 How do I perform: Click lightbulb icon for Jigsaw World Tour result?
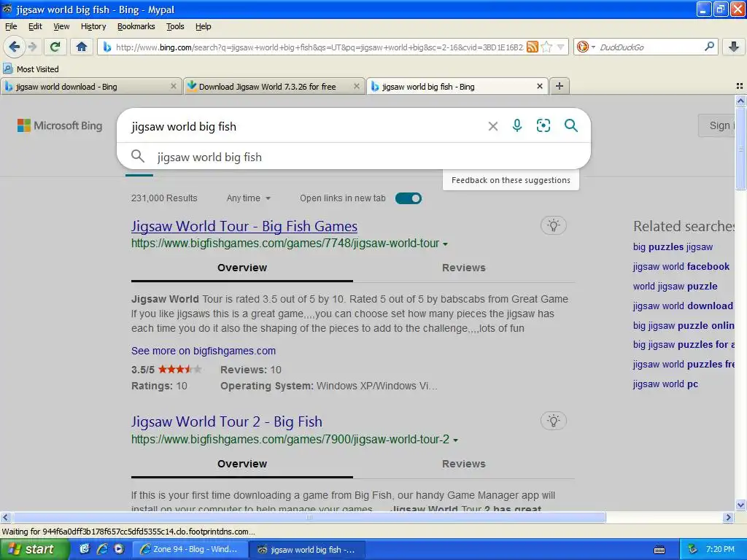(554, 226)
